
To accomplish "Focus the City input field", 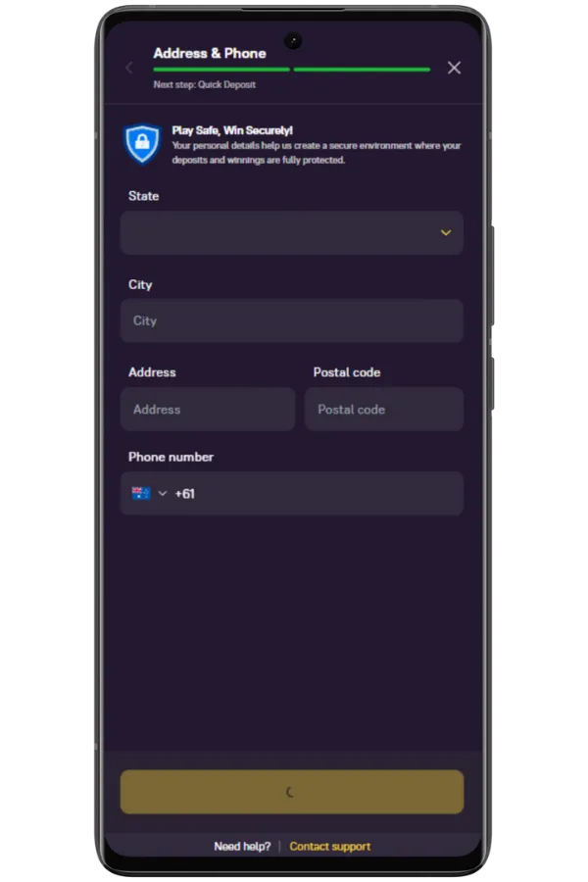I will pos(292,320).
